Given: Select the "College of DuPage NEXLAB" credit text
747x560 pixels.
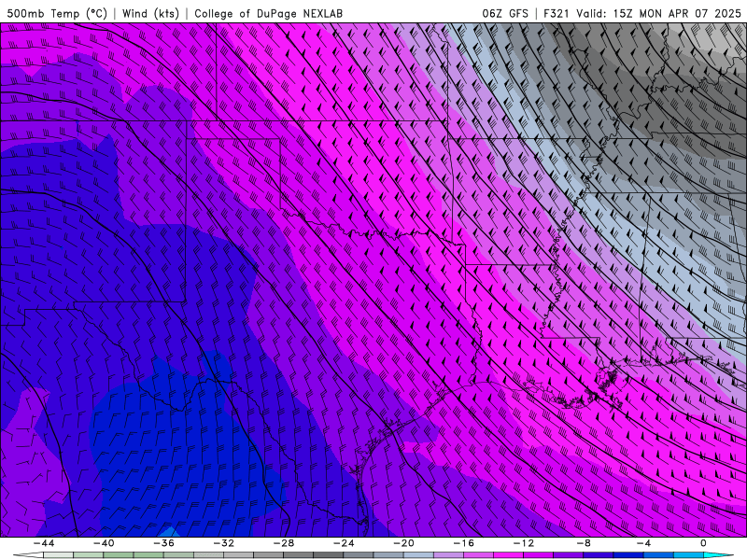Looking at the screenshot, I should coord(268,13).
